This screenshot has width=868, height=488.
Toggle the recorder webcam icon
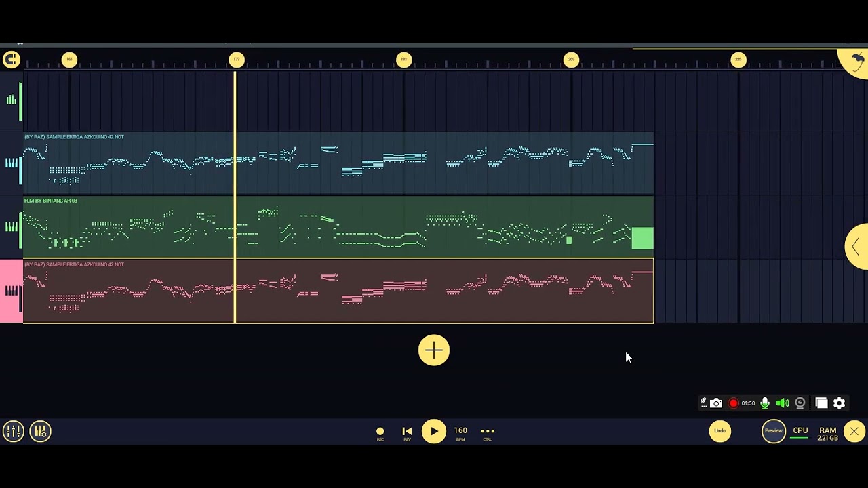(x=800, y=403)
